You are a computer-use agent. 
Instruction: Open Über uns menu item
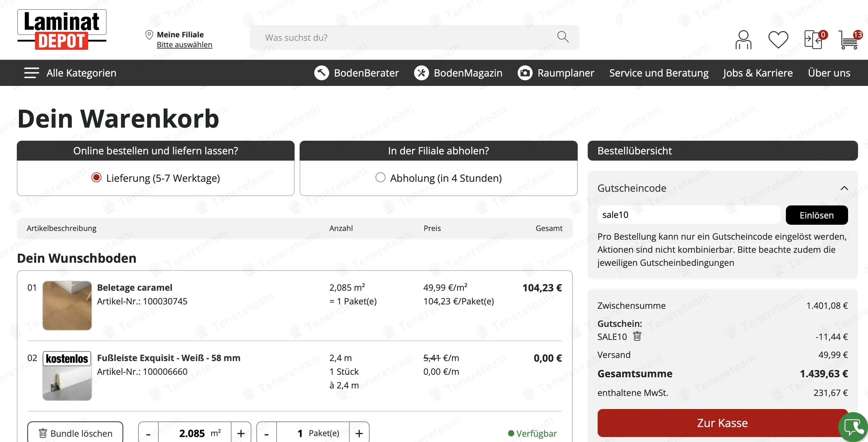(x=829, y=73)
